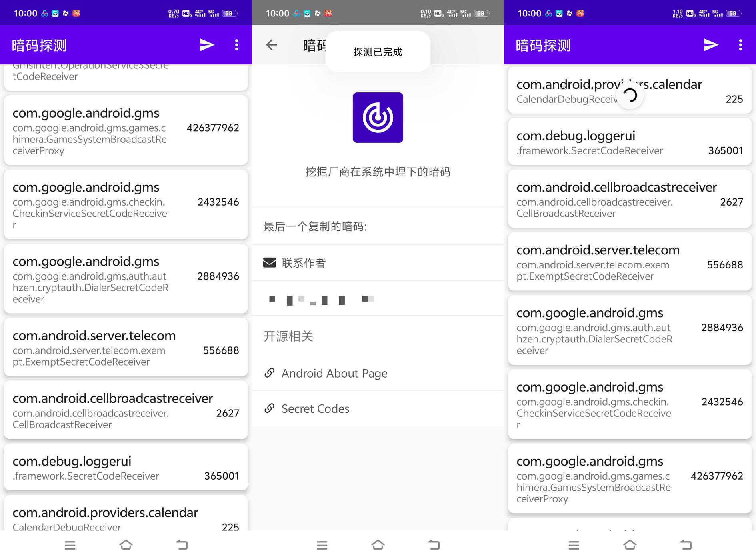Tap the 开源相关 section header
This screenshot has height=560, width=756.
tap(288, 336)
